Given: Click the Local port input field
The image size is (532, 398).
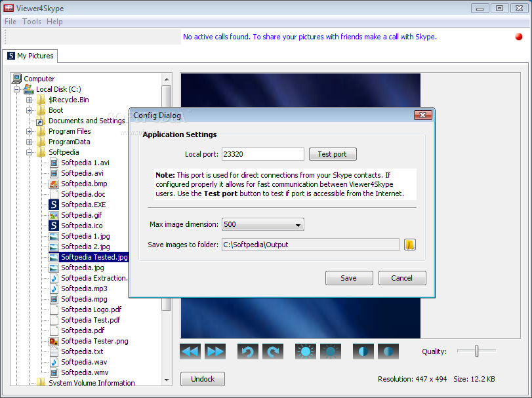Looking at the screenshot, I should [x=263, y=154].
